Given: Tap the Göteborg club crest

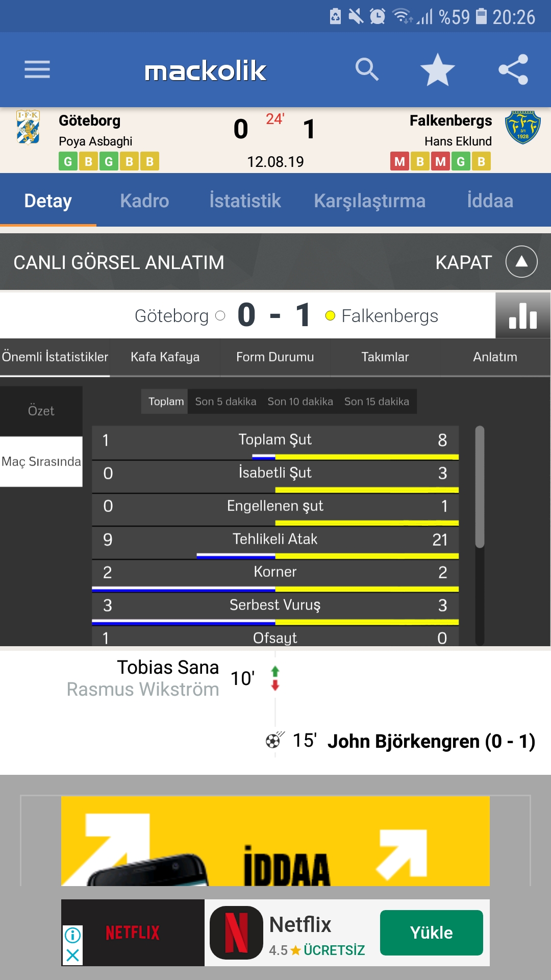Looking at the screenshot, I should click(x=28, y=127).
